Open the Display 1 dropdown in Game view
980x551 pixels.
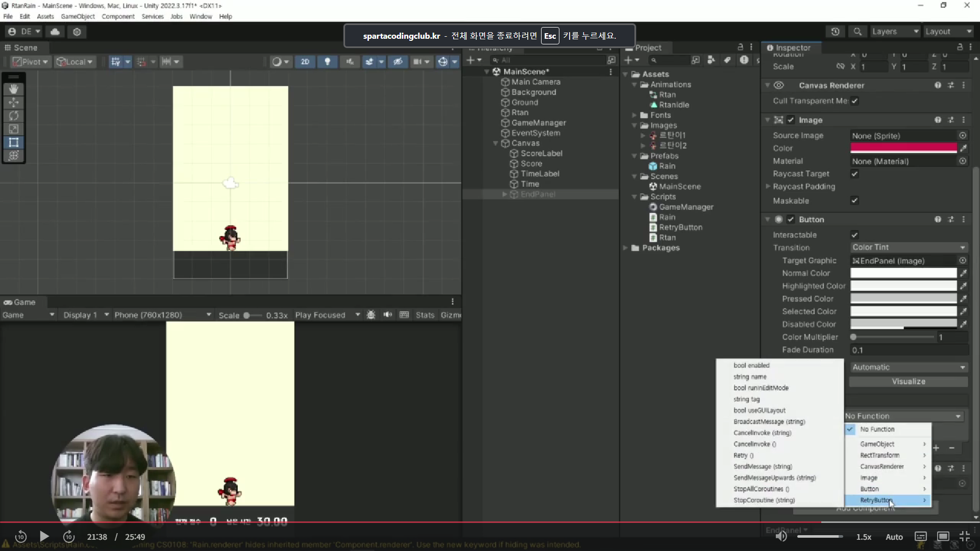(85, 315)
